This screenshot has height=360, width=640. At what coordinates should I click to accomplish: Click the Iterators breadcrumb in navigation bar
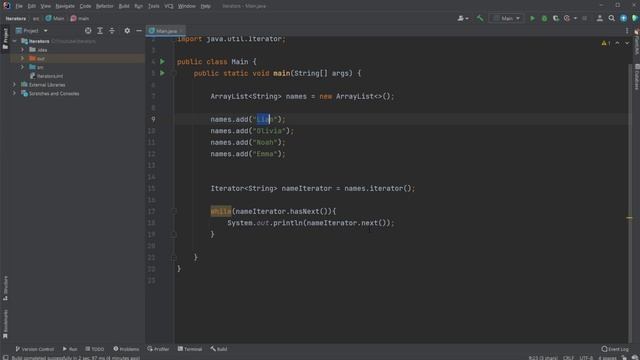(x=16, y=18)
